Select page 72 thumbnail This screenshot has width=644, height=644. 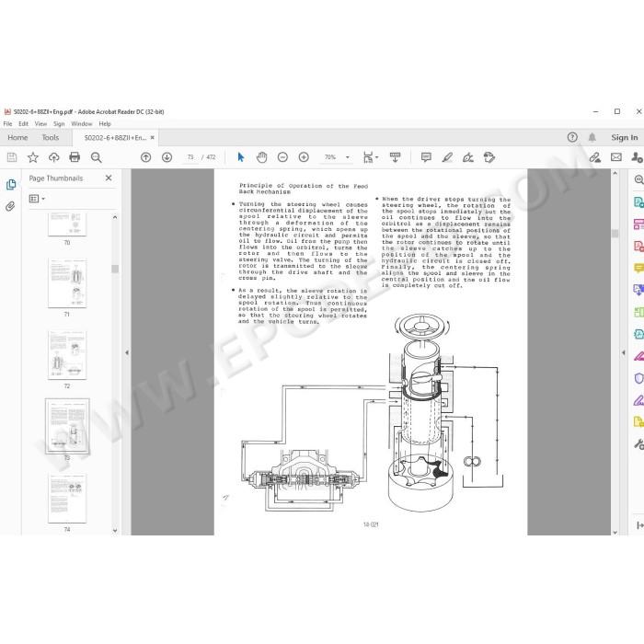coord(67,355)
